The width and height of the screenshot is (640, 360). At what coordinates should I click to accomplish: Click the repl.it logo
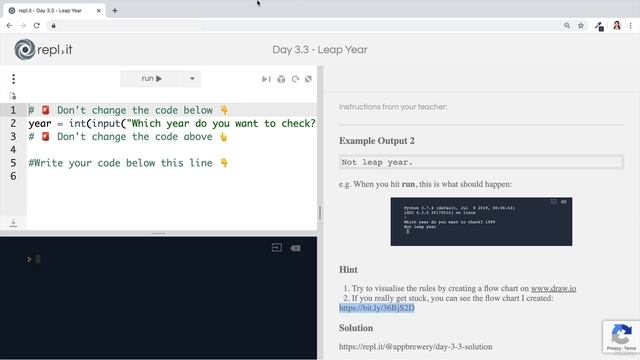[43, 49]
